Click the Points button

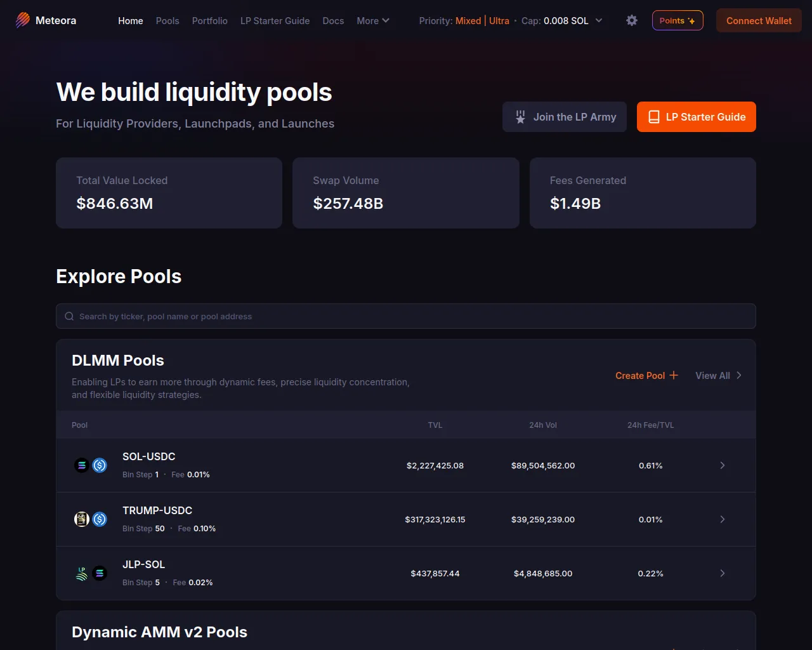click(x=678, y=20)
